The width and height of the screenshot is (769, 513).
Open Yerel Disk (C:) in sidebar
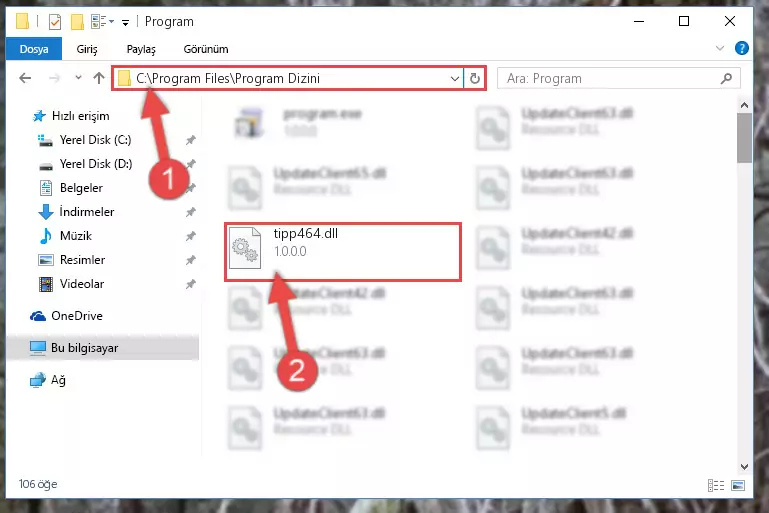pos(96,140)
